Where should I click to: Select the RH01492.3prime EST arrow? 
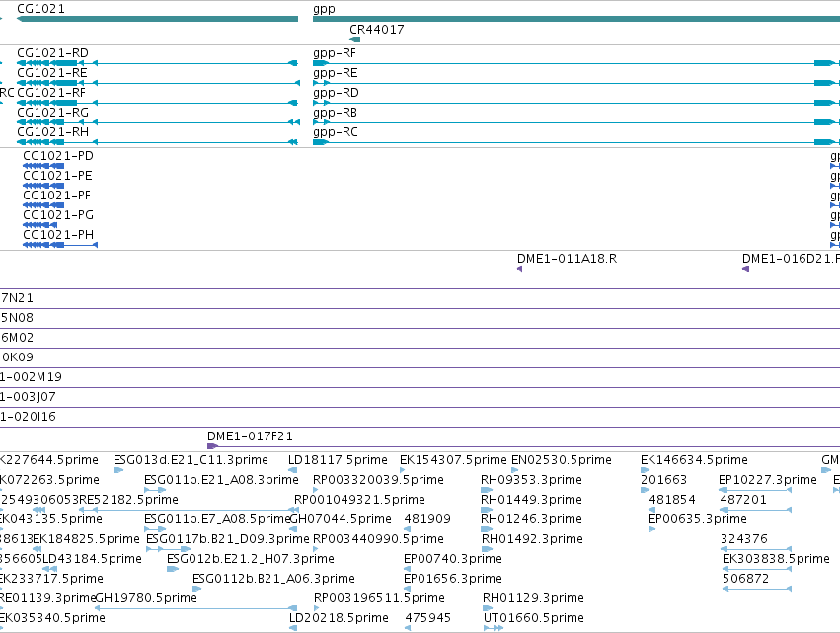tap(487, 549)
